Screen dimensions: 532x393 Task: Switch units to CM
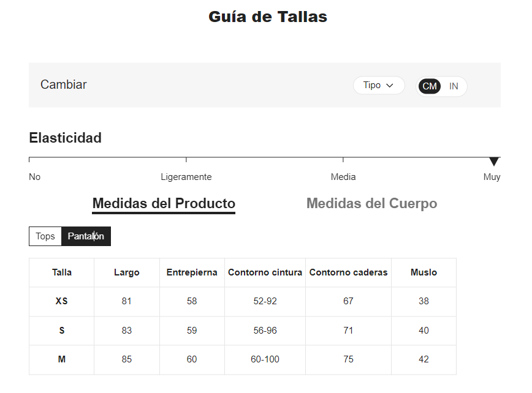point(430,86)
